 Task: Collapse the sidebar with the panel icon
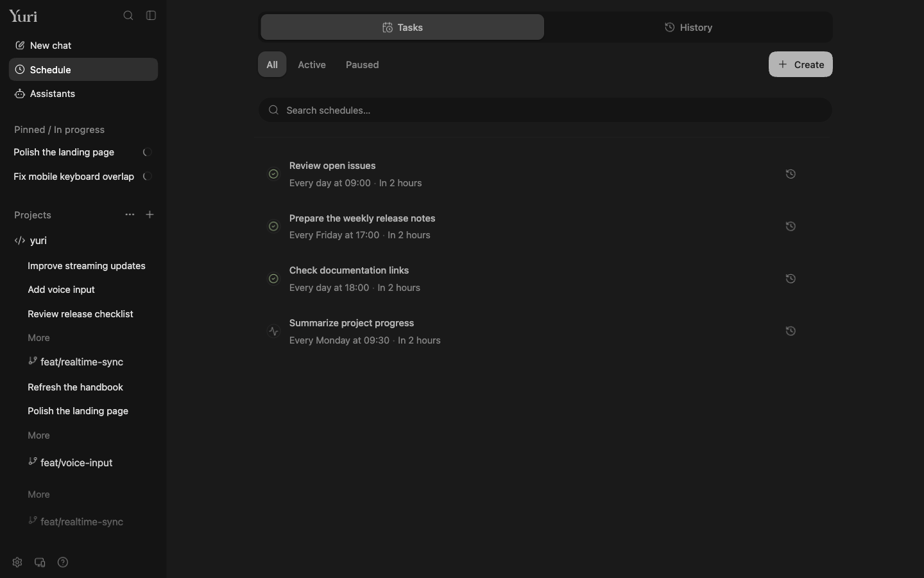coord(151,15)
